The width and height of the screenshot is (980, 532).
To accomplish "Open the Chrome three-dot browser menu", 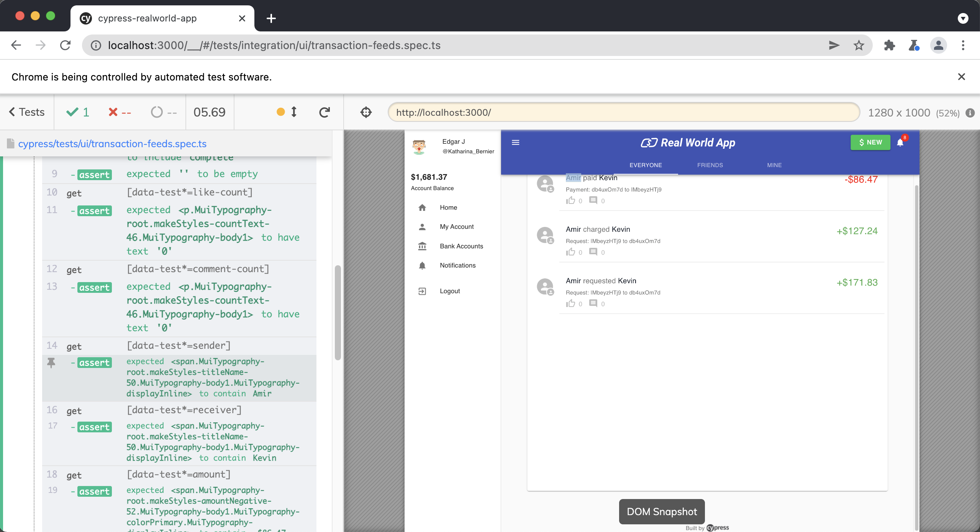I will (x=963, y=45).
